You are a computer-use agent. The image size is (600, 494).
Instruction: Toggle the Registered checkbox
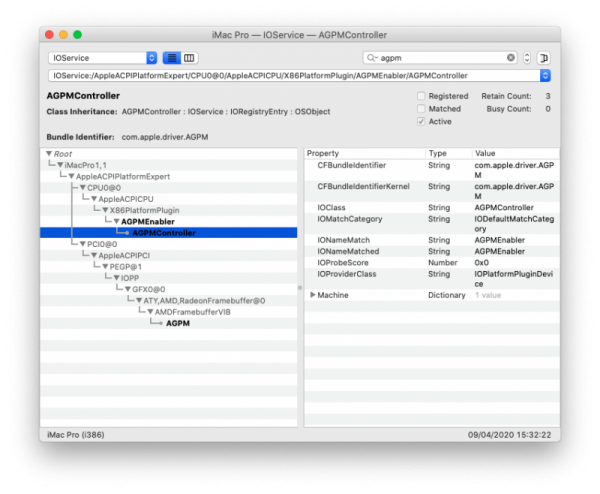(421, 96)
